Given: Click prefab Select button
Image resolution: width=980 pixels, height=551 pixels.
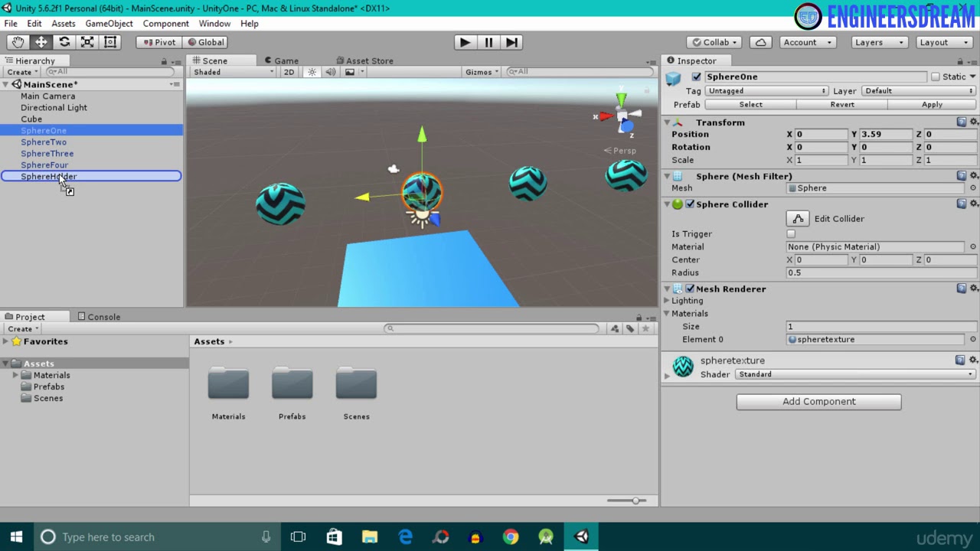Looking at the screenshot, I should 750,105.
